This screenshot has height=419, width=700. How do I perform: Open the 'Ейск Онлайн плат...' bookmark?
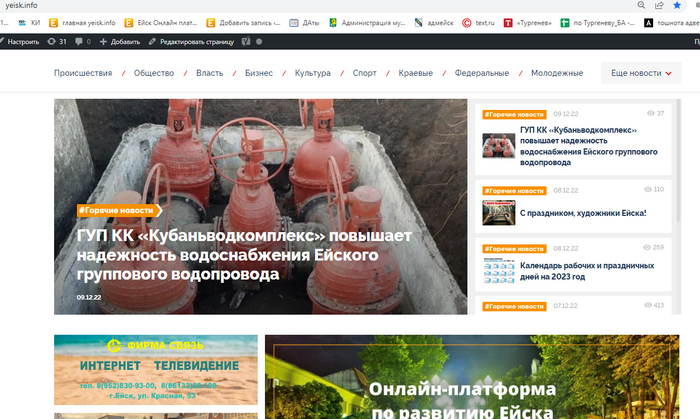[161, 23]
